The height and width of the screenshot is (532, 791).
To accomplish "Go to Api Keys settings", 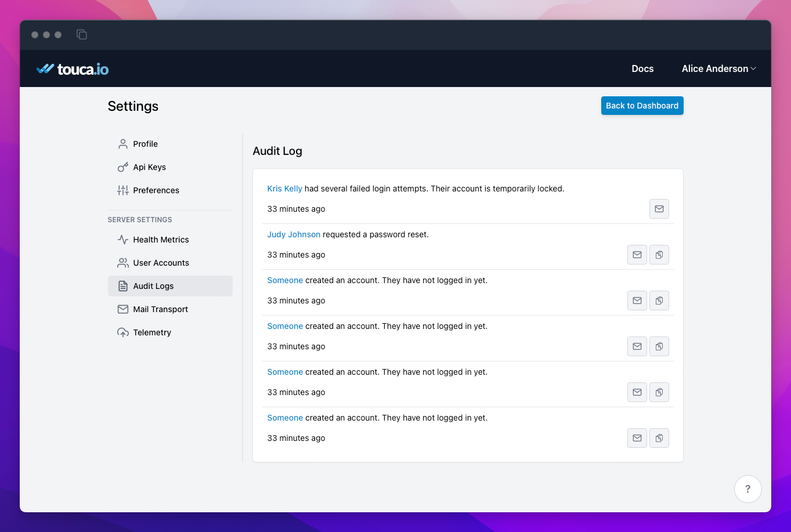I will click(x=170, y=167).
